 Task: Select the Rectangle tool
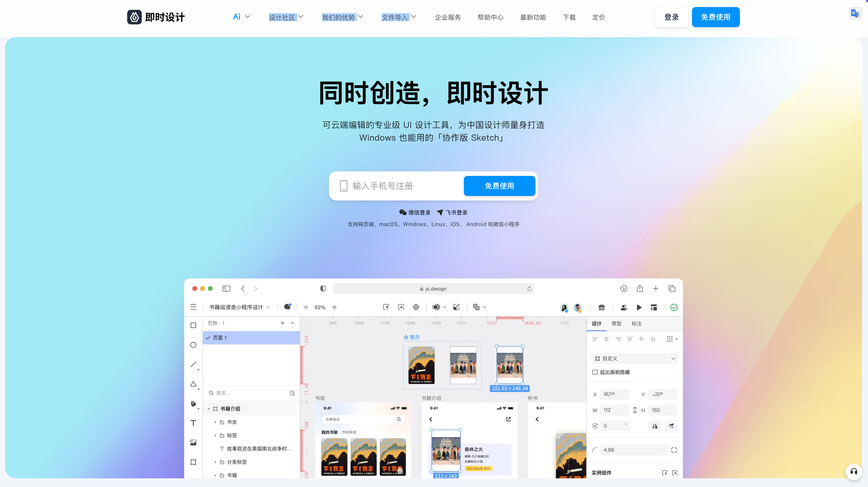(x=193, y=325)
